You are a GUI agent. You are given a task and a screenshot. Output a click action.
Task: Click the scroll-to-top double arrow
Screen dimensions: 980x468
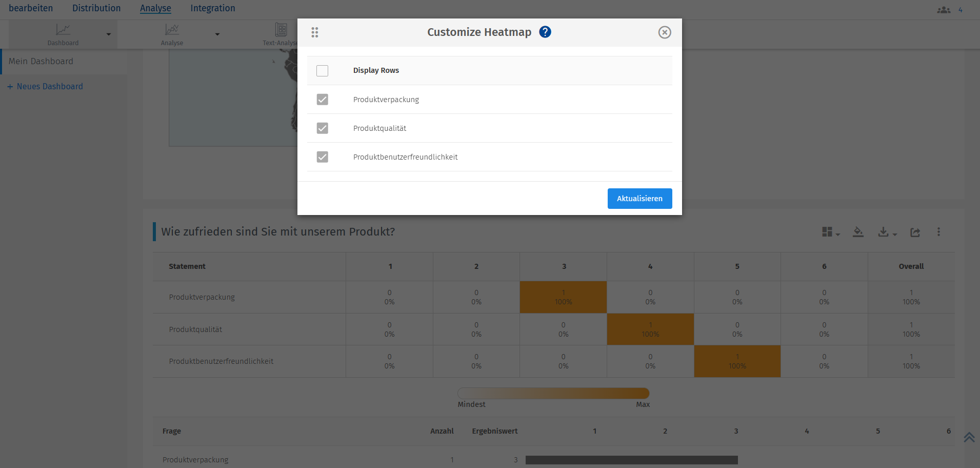(x=969, y=437)
